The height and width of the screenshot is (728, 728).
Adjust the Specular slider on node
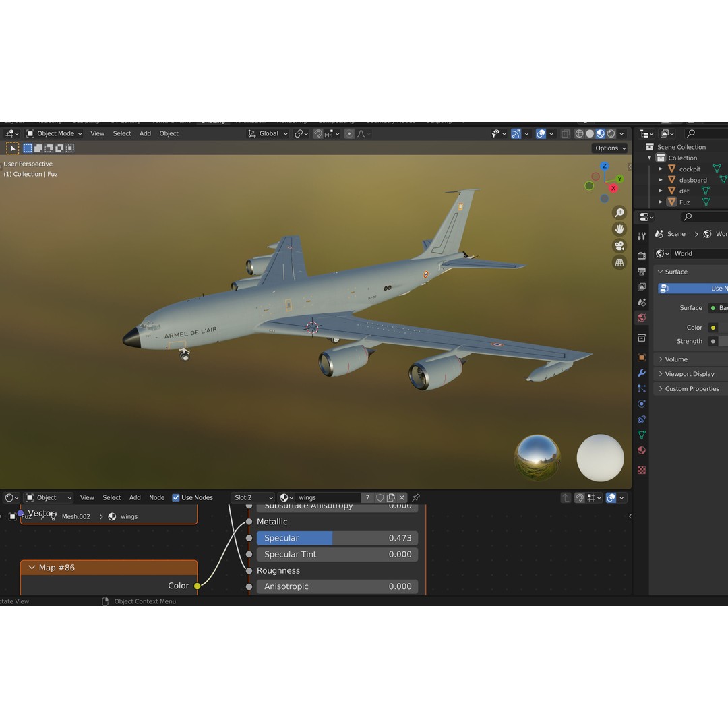tap(337, 538)
